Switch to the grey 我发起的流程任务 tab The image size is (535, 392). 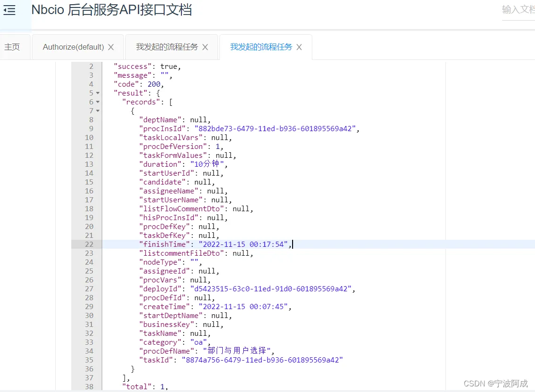click(x=167, y=47)
